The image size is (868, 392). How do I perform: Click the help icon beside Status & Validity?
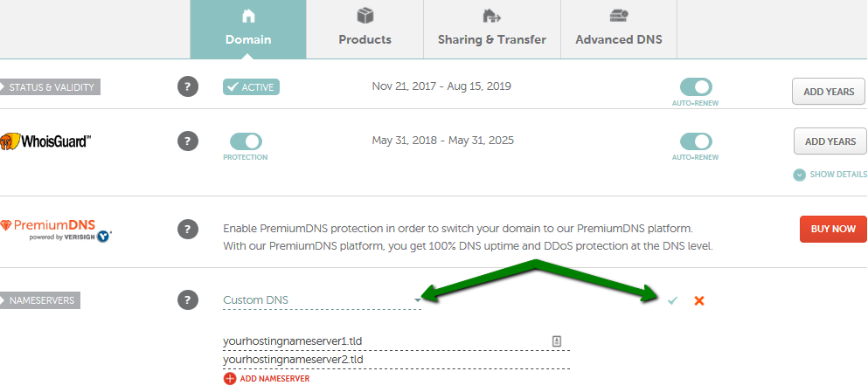(x=188, y=86)
